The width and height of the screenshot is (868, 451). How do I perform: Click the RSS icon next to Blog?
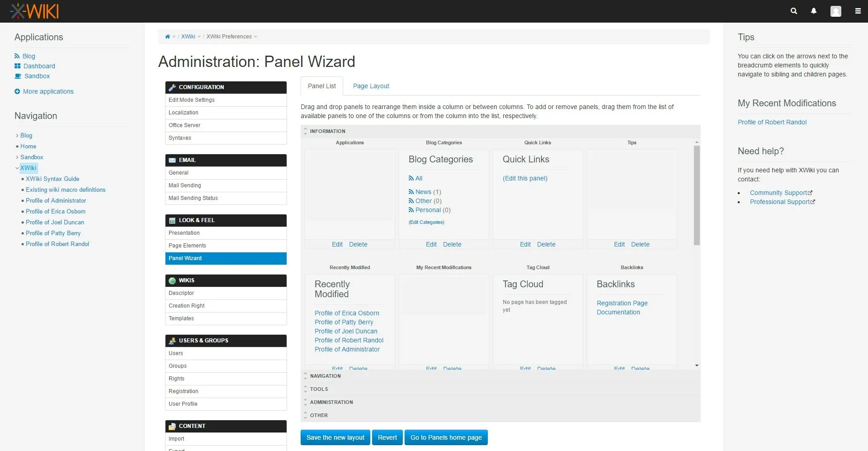tap(17, 56)
